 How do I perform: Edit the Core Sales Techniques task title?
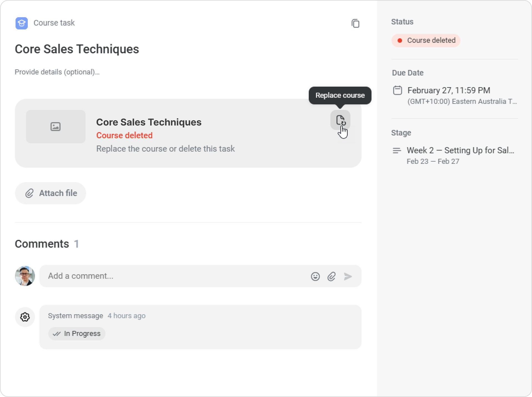pos(77,49)
